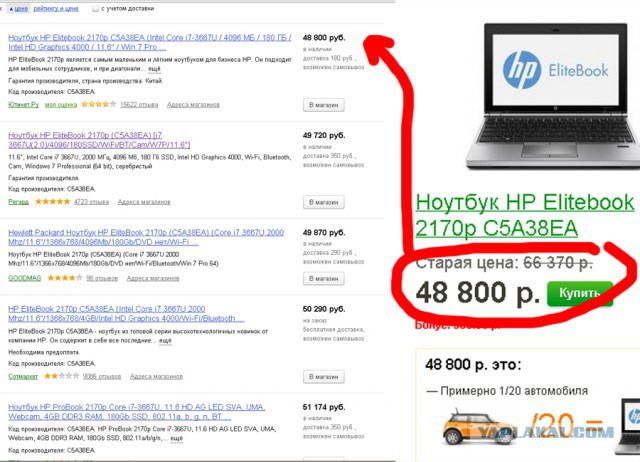Open the 9086 отзывов reviews link
The image size is (640, 462).
click(102, 376)
